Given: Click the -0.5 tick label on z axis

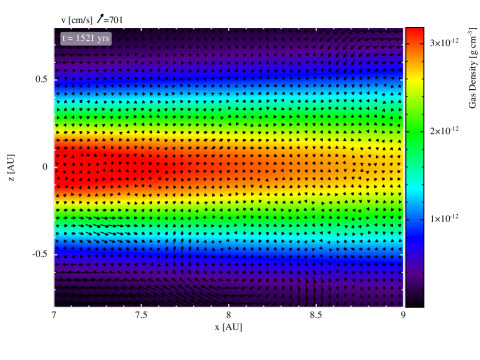Looking at the screenshot, I should (x=40, y=254).
